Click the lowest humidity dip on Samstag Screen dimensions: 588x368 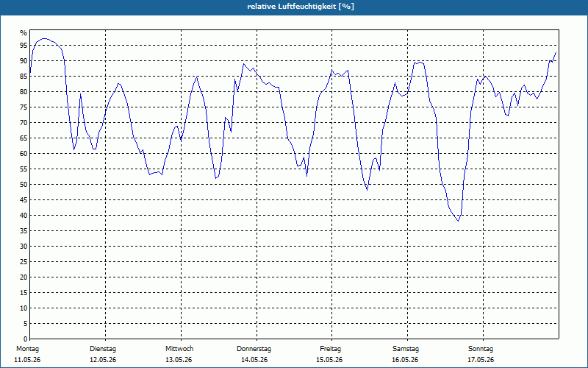coord(458,221)
